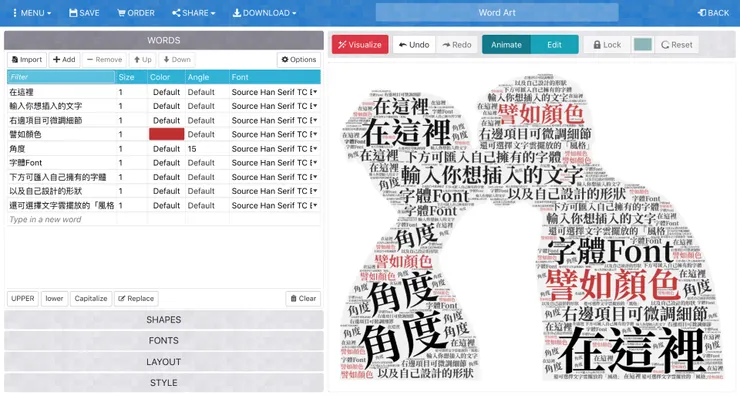Clear all words with Clear button
The width and height of the screenshot is (740, 396).
(303, 298)
